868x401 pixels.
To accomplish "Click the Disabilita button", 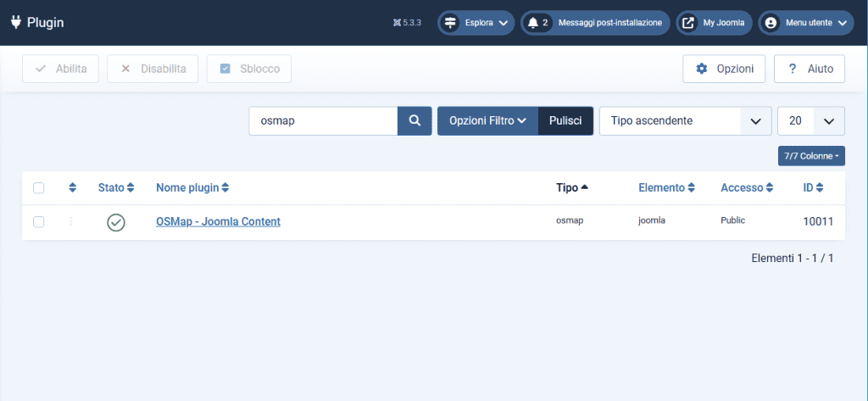I will (153, 69).
